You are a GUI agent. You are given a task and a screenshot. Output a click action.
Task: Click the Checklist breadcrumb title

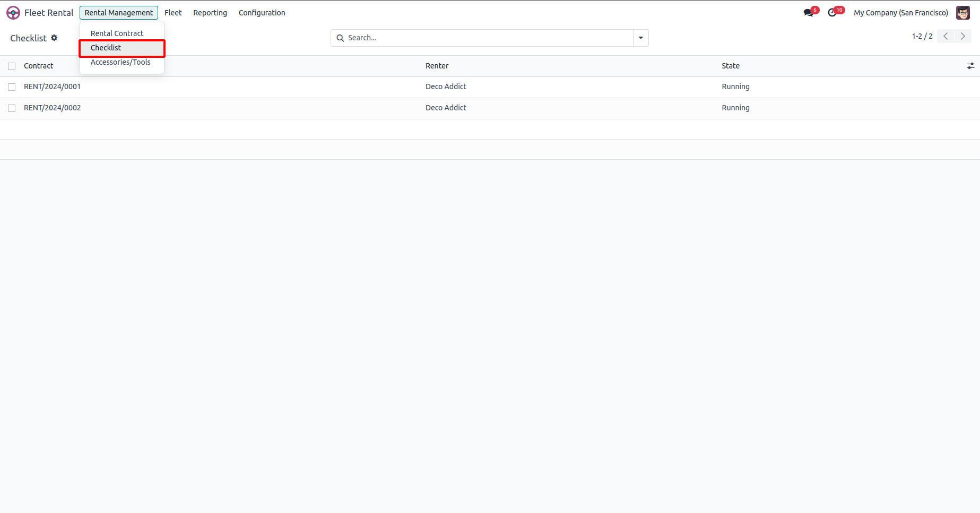click(x=28, y=38)
